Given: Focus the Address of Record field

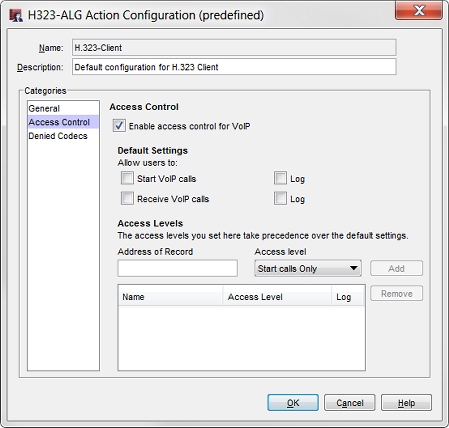Looking at the screenshot, I should pyautogui.click(x=178, y=268).
